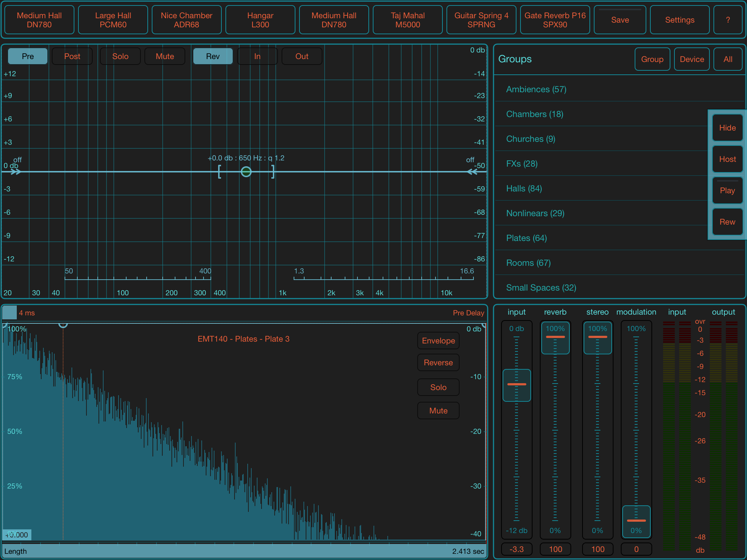Open help with the question mark button
Viewport: 747px width, 560px height.
(x=728, y=20)
